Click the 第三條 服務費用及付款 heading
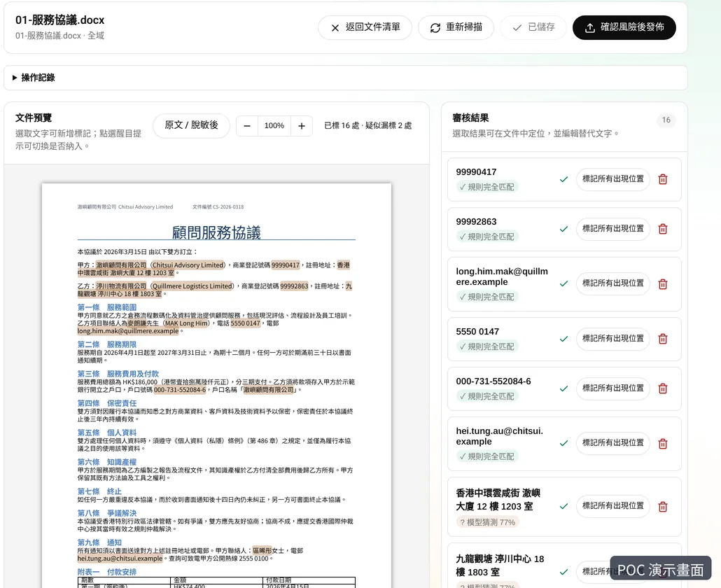 tap(118, 374)
